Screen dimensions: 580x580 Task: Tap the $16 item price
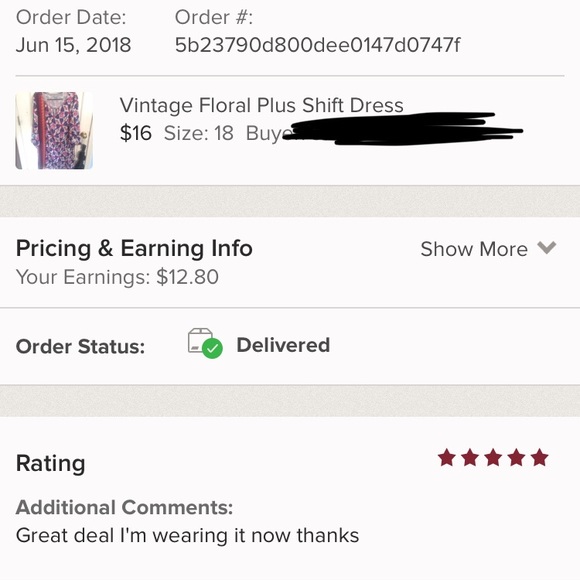click(136, 133)
